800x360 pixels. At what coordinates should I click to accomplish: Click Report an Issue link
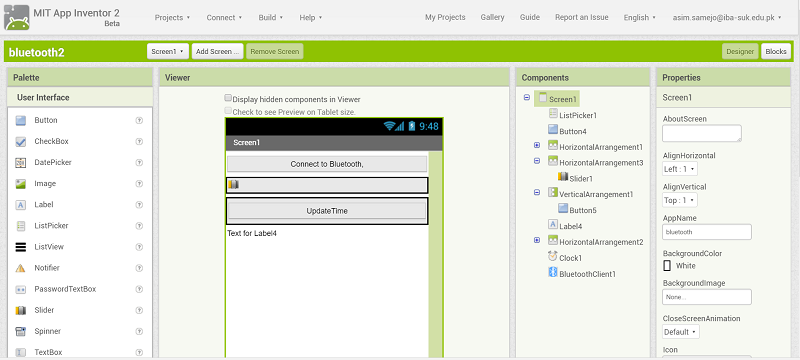tap(582, 17)
